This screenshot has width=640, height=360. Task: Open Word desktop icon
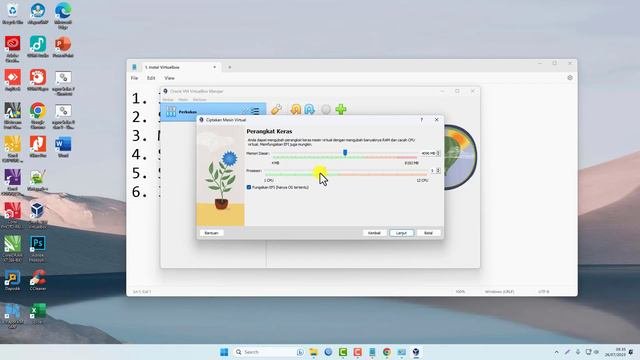[x=63, y=147]
